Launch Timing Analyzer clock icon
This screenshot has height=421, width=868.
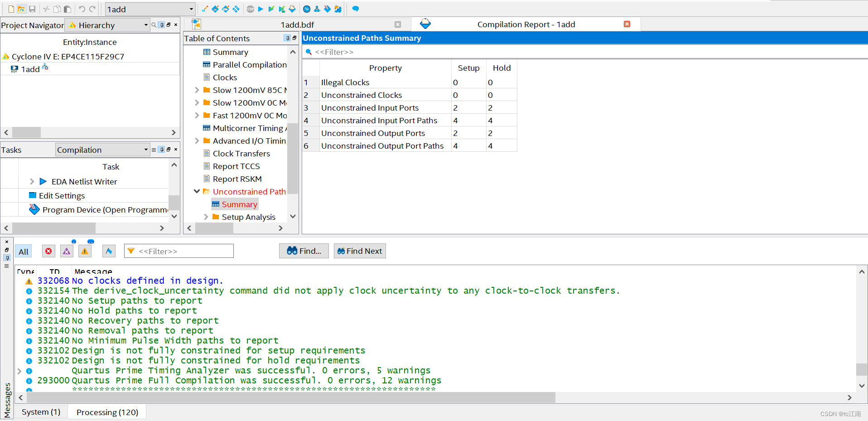click(307, 9)
